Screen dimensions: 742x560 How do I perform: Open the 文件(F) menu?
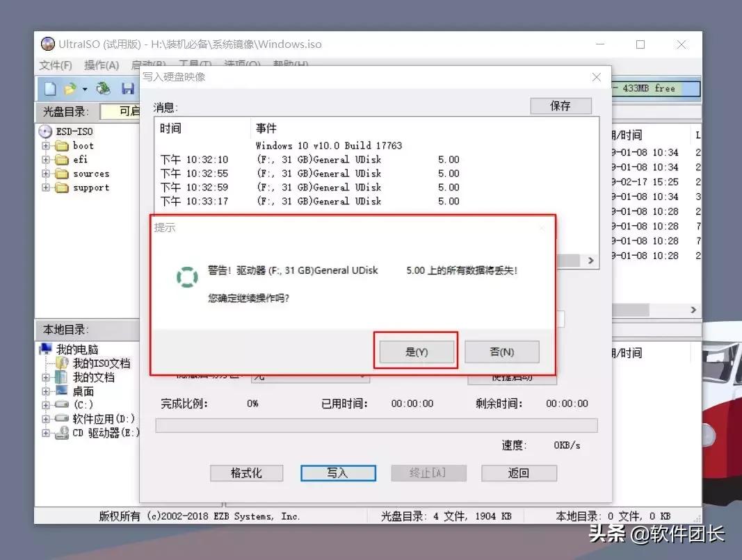54,65
